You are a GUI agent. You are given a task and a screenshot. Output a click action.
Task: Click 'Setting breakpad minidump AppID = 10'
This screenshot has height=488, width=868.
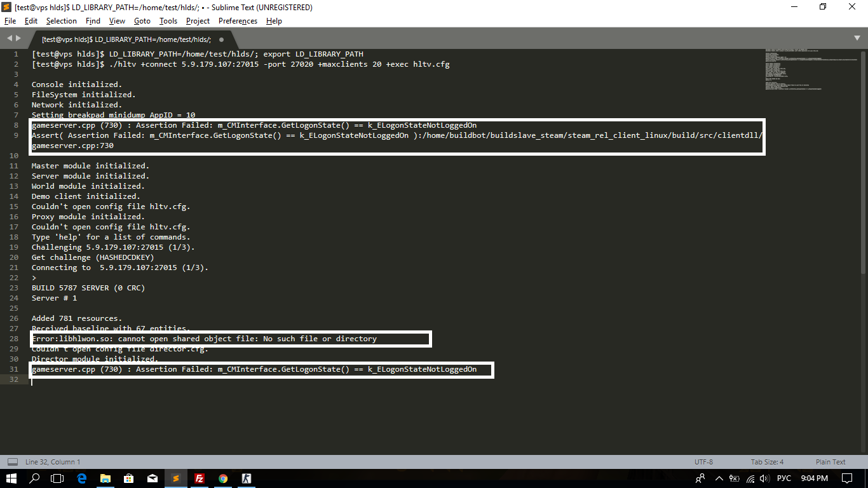[x=114, y=115]
